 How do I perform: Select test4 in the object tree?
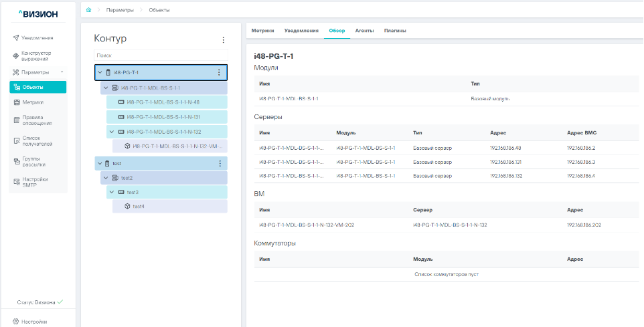[138, 206]
